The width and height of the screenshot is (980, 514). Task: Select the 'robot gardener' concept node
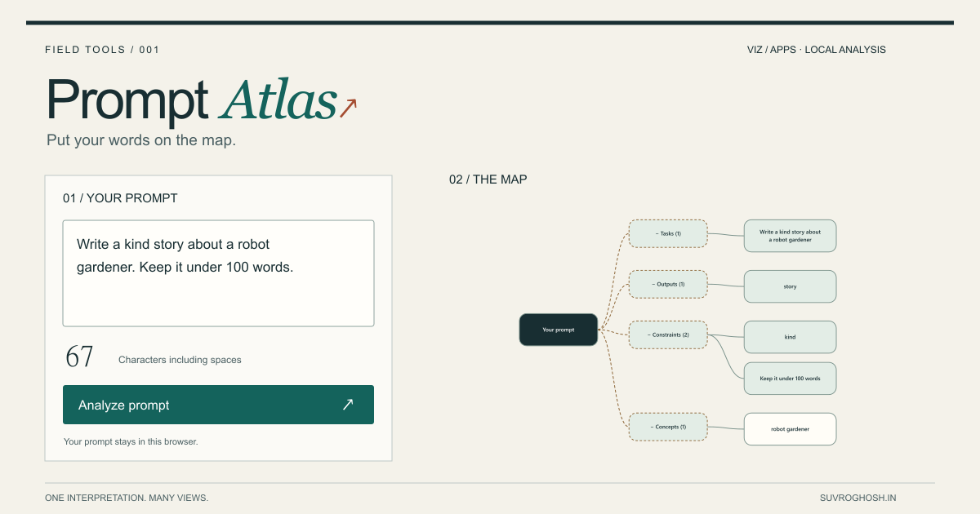[x=790, y=429]
